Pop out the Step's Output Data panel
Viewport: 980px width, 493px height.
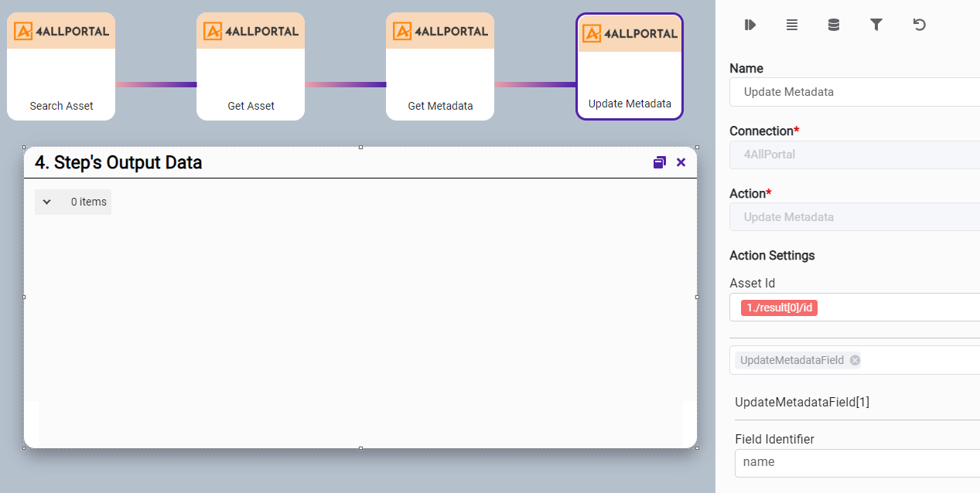coord(659,162)
